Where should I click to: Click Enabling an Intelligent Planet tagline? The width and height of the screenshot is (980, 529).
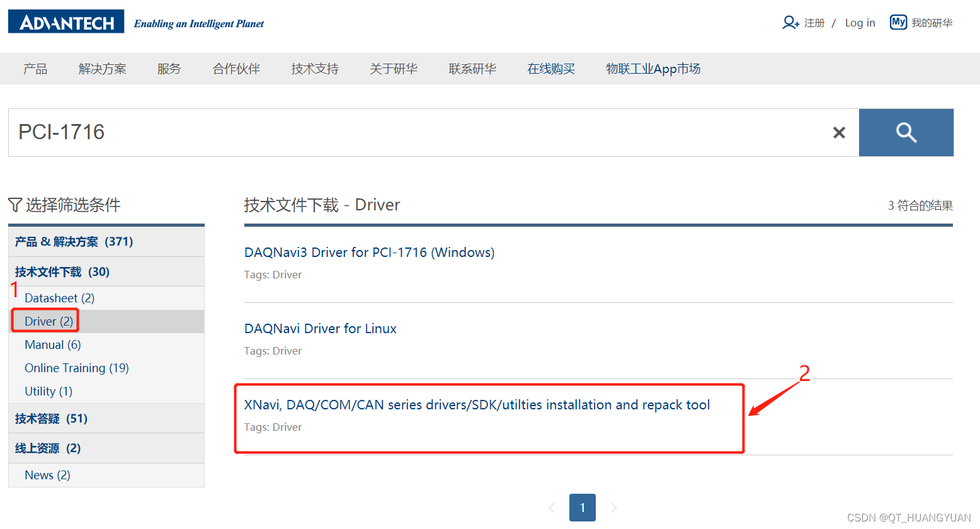click(x=198, y=24)
